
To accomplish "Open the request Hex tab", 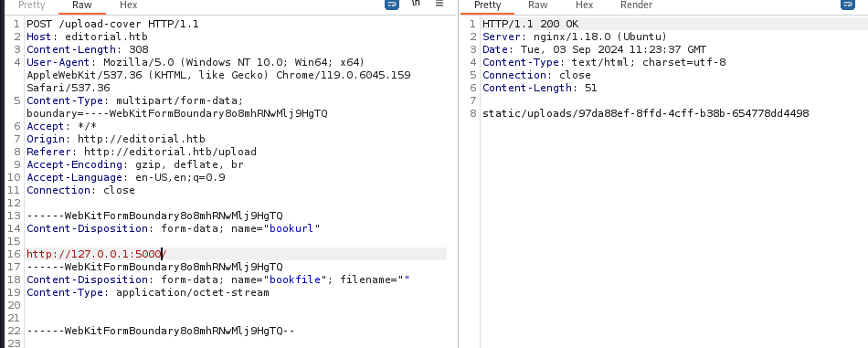I will coord(129,5).
